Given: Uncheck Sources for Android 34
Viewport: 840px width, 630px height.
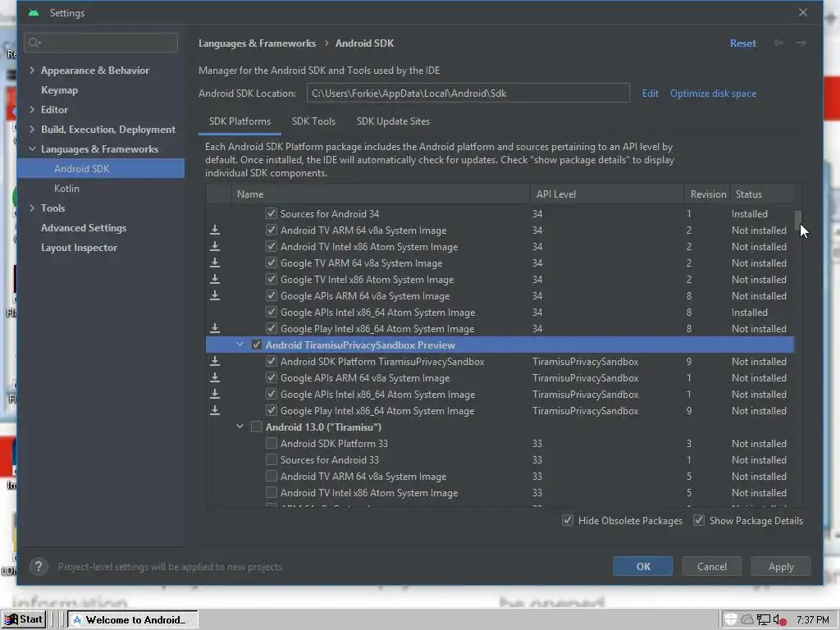Looking at the screenshot, I should coord(272,214).
